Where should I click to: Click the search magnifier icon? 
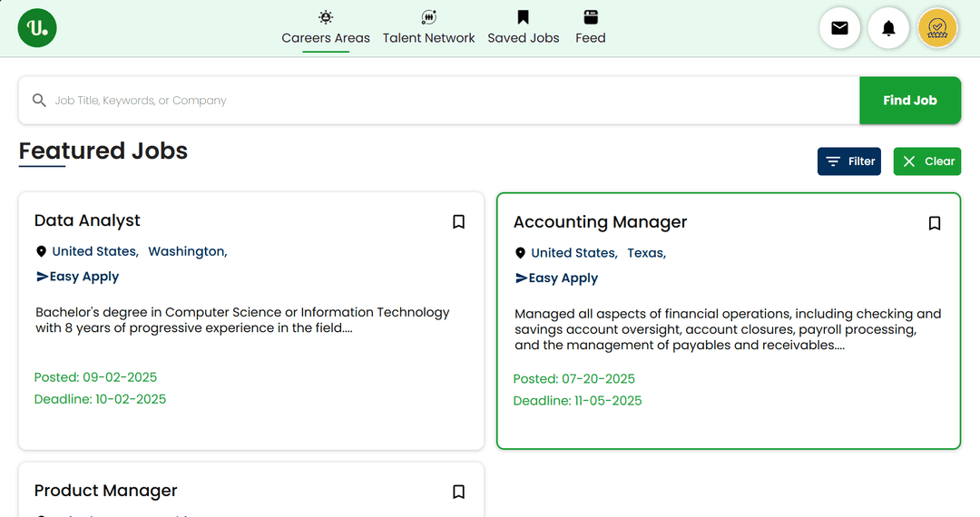pyautogui.click(x=39, y=101)
